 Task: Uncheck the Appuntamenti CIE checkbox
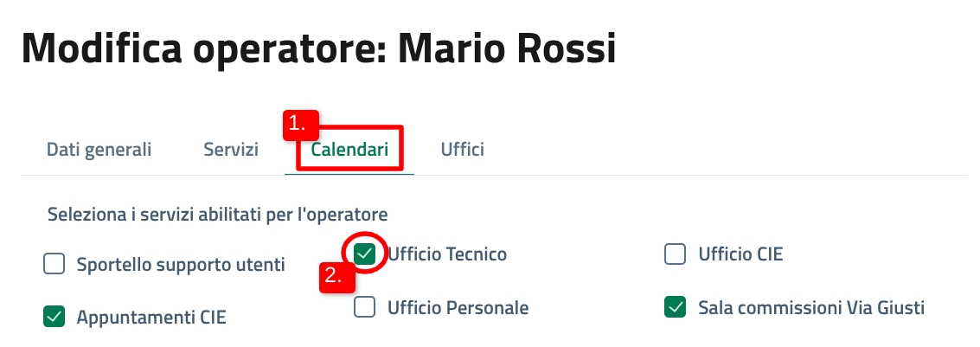(54, 318)
